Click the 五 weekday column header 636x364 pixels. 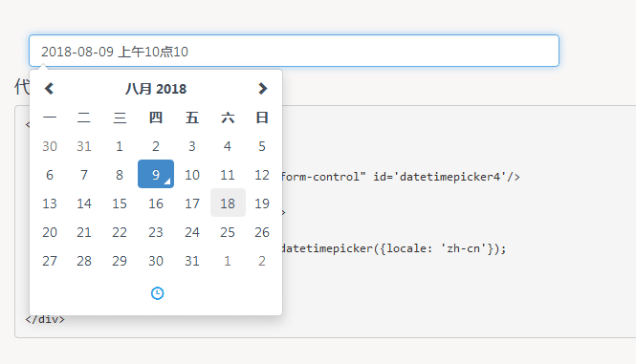192,118
